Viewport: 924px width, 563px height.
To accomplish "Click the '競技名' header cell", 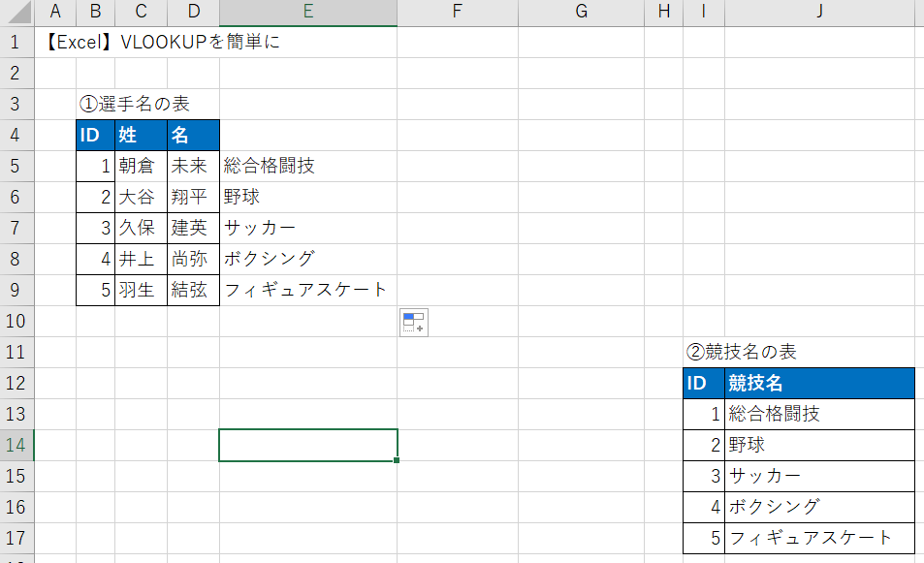I will (819, 384).
